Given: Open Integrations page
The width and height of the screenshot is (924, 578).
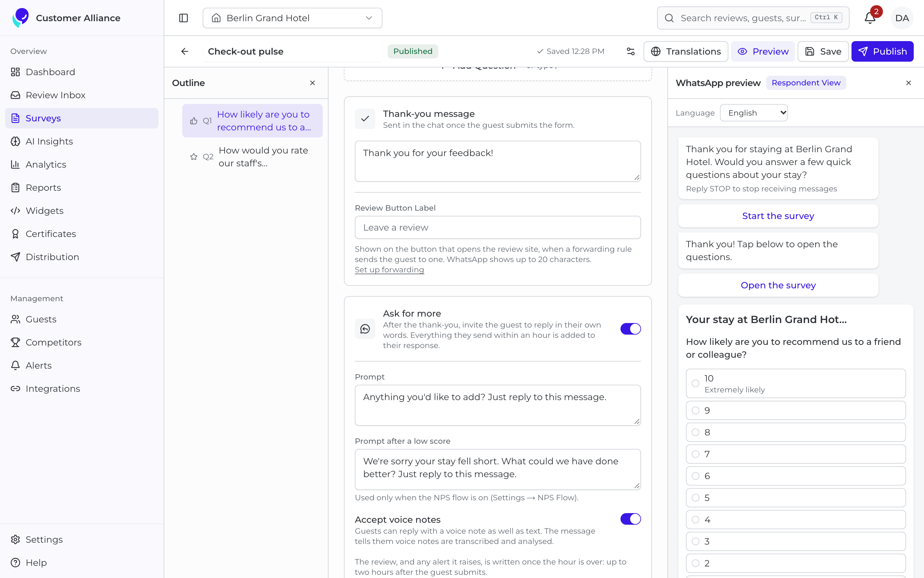Looking at the screenshot, I should pos(82,389).
